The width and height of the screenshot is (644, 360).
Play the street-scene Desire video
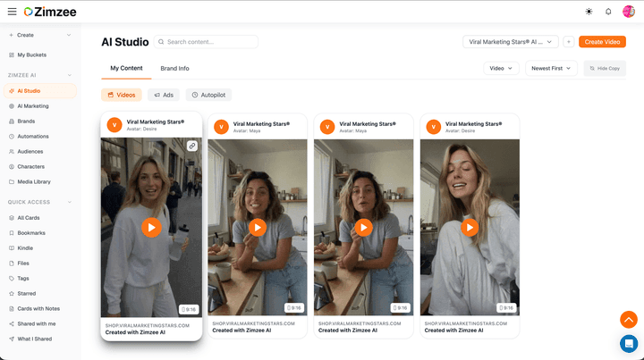[x=151, y=228]
